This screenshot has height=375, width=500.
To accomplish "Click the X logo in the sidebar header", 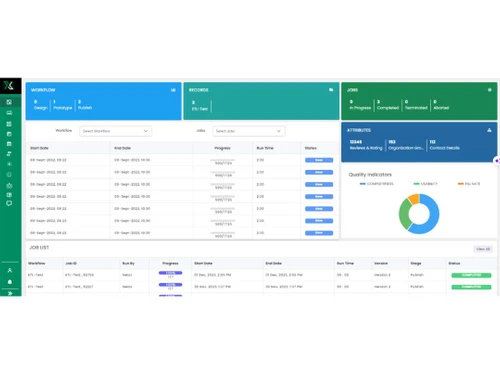I will click(9, 86).
